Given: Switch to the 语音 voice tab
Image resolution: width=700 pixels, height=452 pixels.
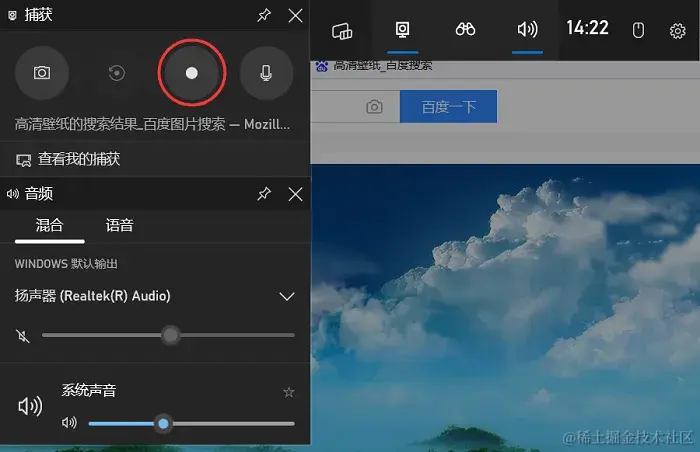Looking at the screenshot, I should click(x=119, y=225).
